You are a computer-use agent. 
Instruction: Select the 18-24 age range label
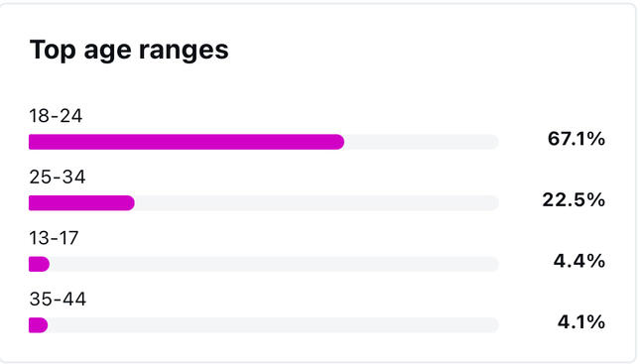[x=56, y=116]
